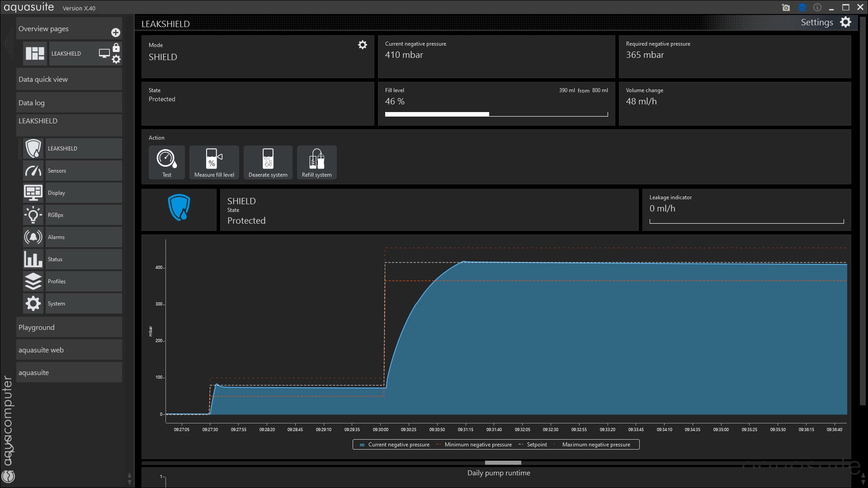The width and height of the screenshot is (868, 488).
Task: Click the blue layers icon in the title bar
Action: [x=802, y=8]
